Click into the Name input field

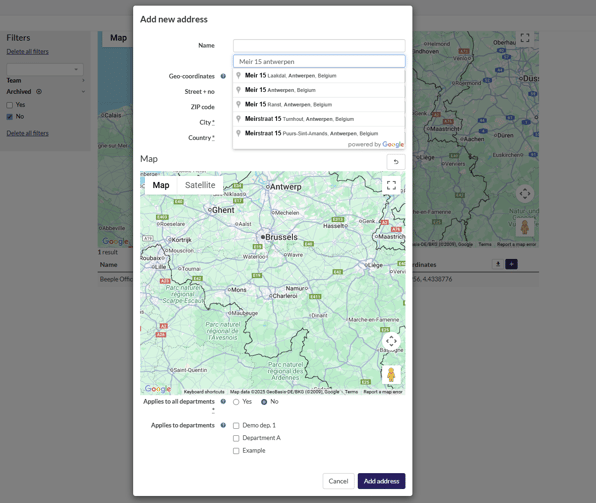pyautogui.click(x=319, y=46)
